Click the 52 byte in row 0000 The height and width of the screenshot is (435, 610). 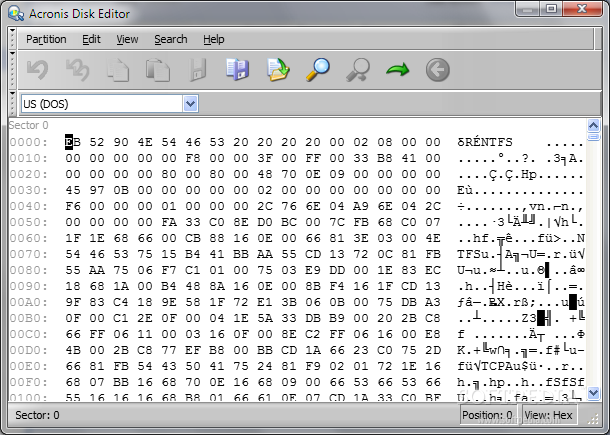[97, 142]
